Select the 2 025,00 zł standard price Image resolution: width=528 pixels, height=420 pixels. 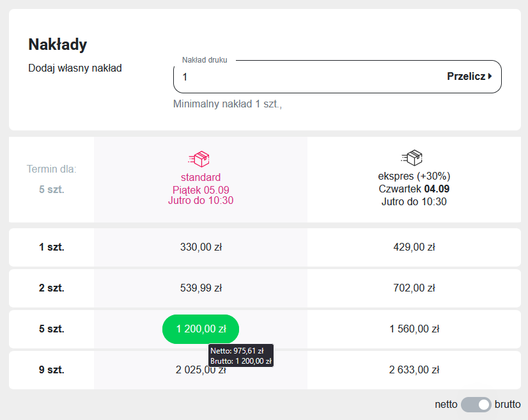[x=192, y=369]
